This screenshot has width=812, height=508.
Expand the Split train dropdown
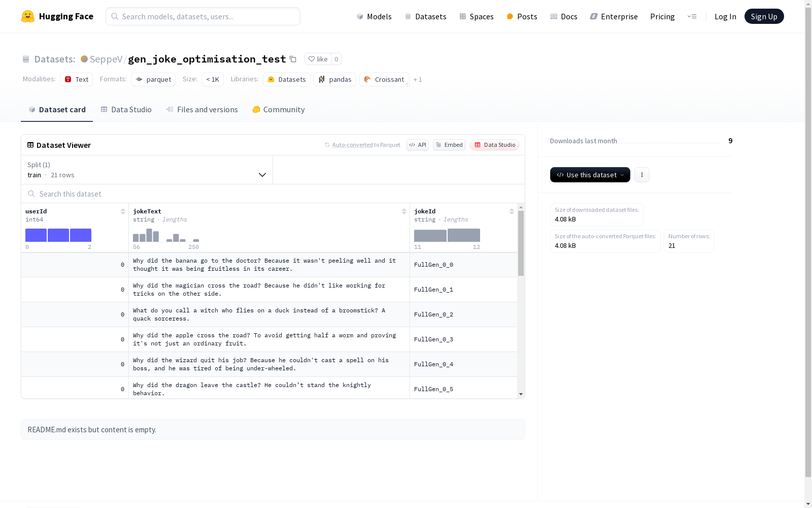coord(147,170)
